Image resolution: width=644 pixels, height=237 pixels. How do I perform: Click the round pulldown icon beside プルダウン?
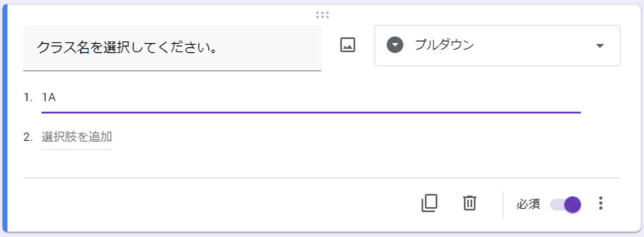395,45
